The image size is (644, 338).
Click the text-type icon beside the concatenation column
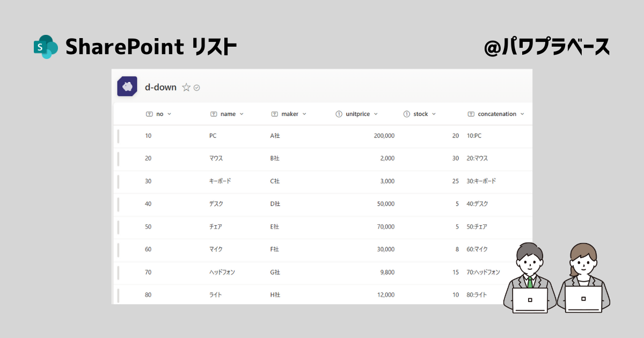coord(472,114)
